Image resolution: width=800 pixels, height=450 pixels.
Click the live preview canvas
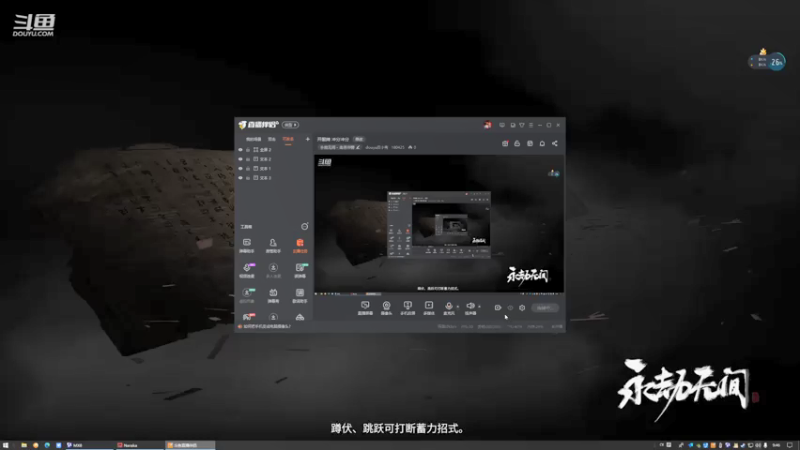(439, 224)
